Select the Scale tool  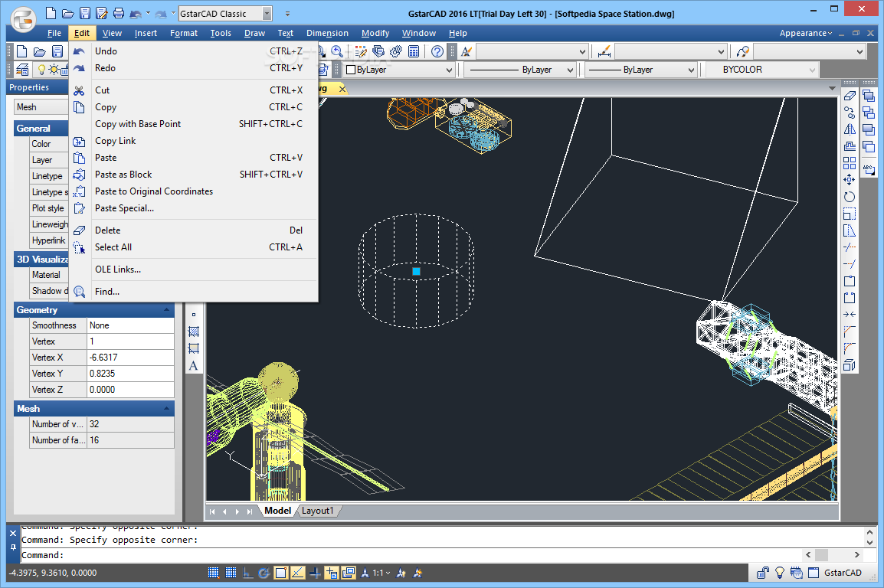pyautogui.click(x=850, y=214)
